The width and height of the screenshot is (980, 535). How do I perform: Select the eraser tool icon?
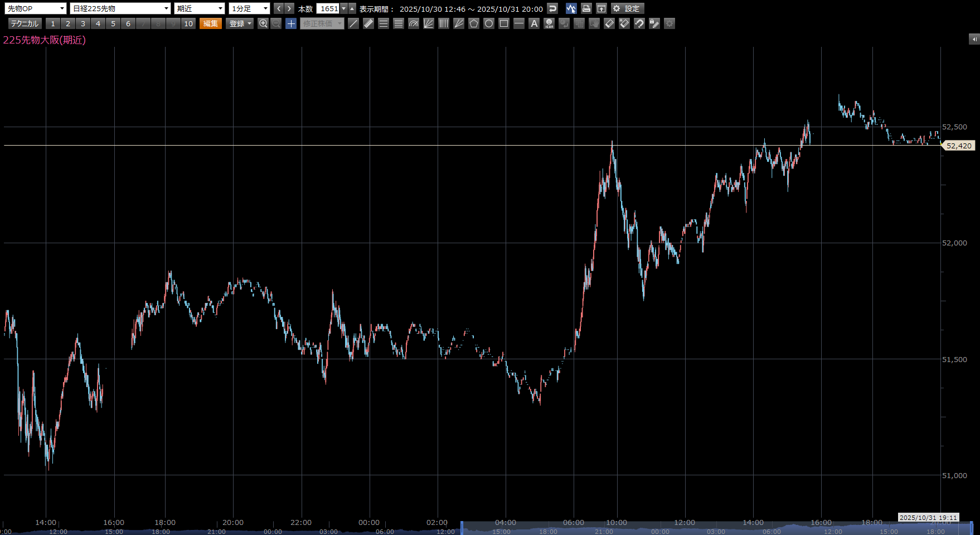pos(609,23)
